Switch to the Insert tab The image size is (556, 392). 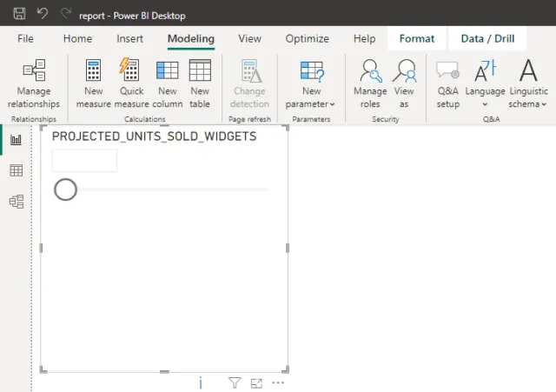[x=129, y=38]
